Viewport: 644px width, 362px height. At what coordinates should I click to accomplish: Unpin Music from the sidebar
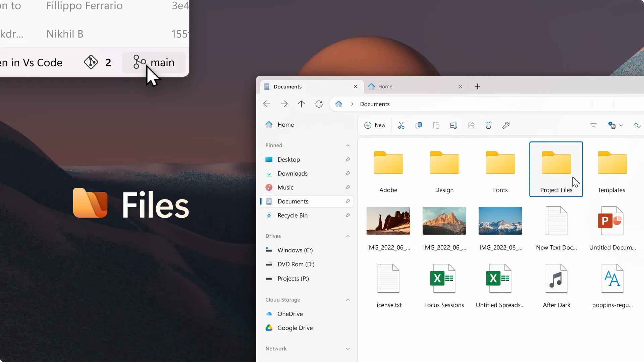tap(348, 187)
